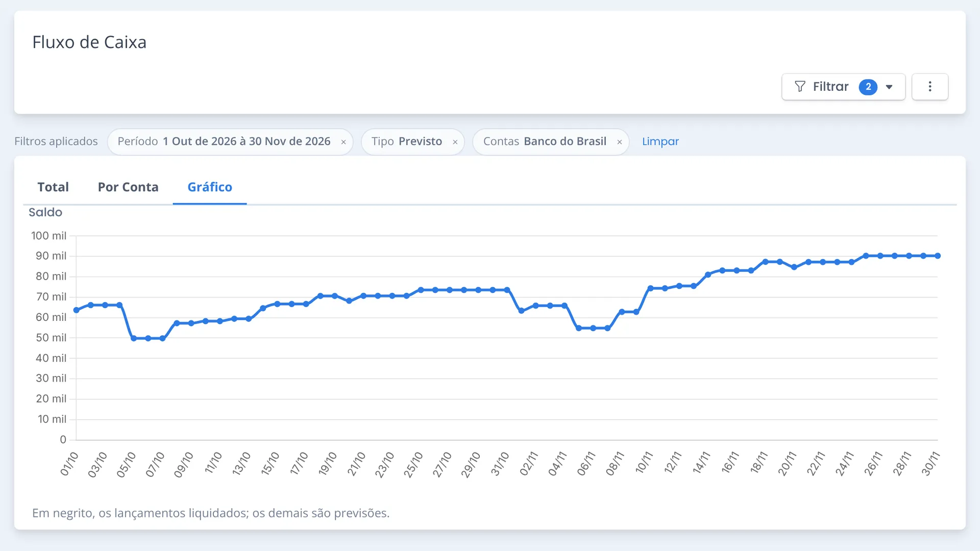Click the Fluxo de Caixa heading
Screen dimensions: 980x551
click(89, 42)
